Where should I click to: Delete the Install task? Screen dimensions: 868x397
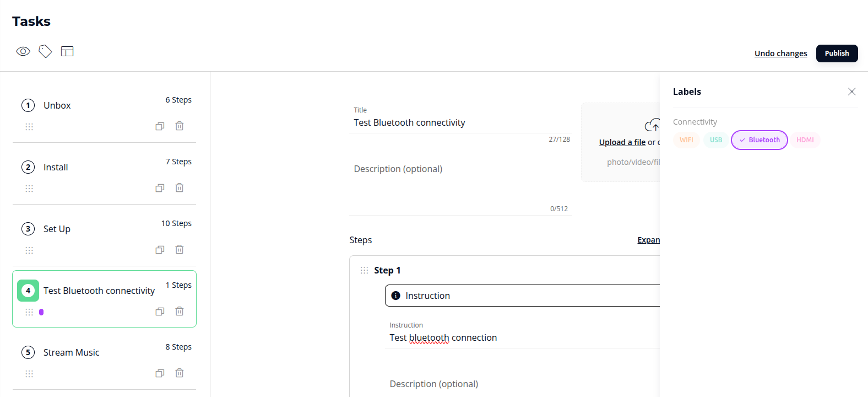click(x=180, y=188)
